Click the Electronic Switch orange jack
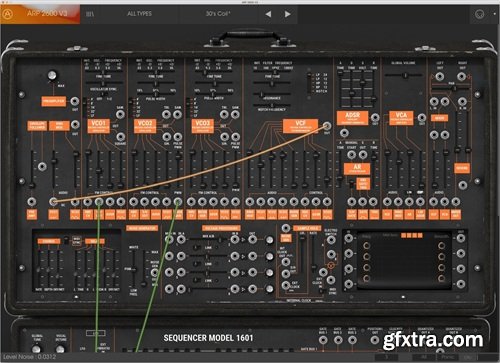The width and height of the screenshot is (500, 363). [331, 265]
